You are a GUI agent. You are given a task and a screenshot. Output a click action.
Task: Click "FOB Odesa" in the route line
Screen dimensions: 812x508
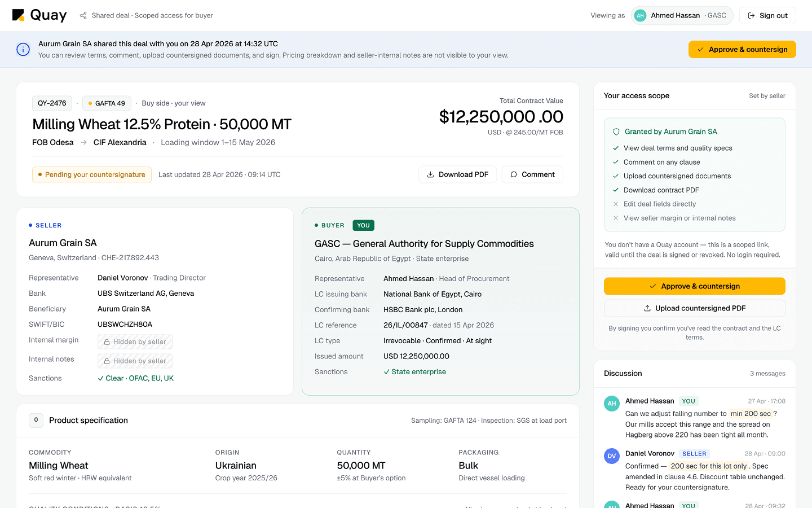pos(53,143)
